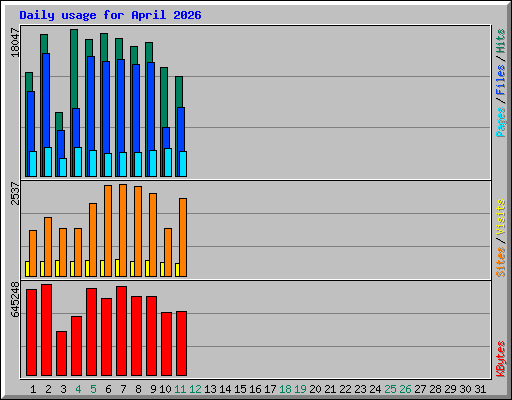Click day label 16 on the x-axis
512x400 pixels.
pos(255,389)
